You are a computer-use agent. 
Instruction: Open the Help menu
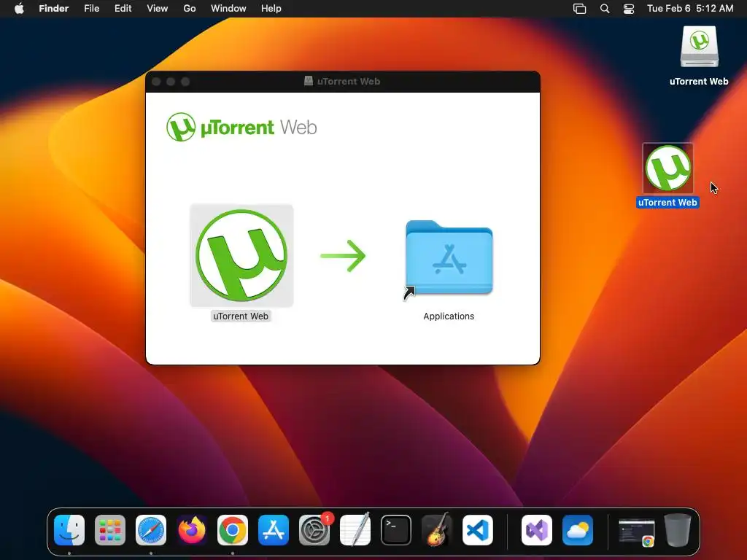tap(271, 9)
